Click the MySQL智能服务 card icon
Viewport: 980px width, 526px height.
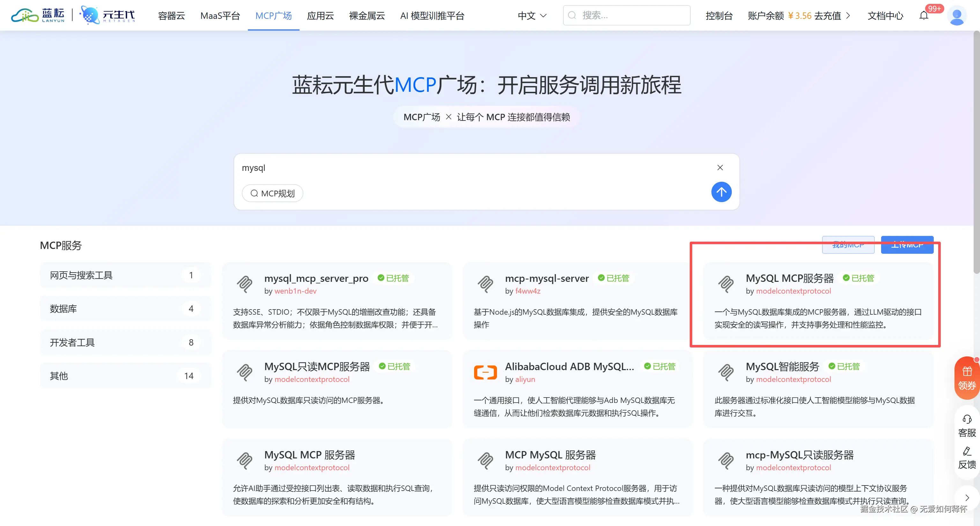coord(726,372)
